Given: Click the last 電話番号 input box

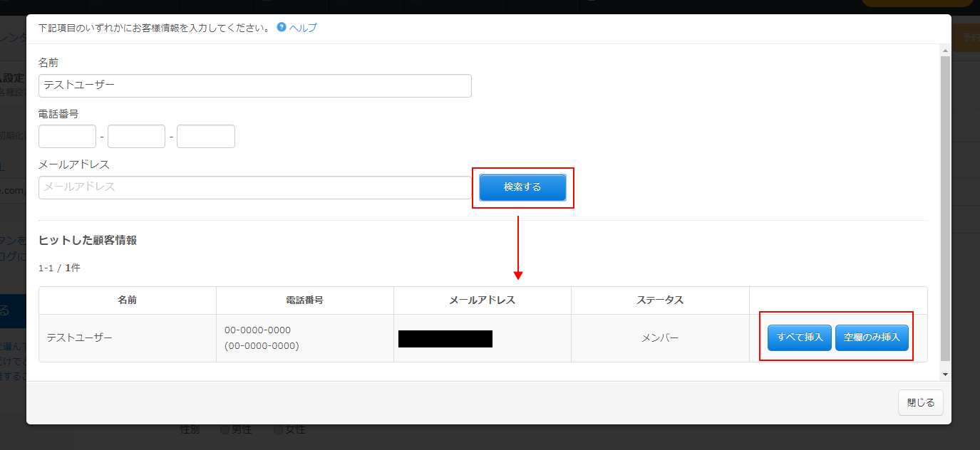Looking at the screenshot, I should coord(205,136).
